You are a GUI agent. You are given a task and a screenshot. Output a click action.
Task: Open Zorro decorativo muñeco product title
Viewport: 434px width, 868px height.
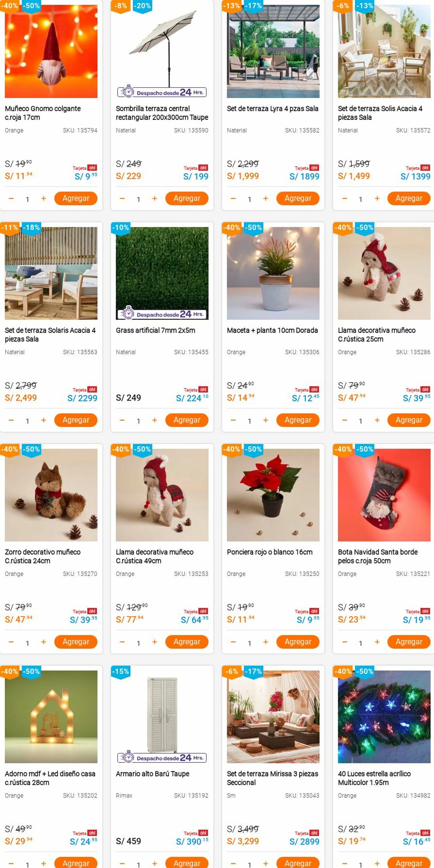click(x=43, y=556)
